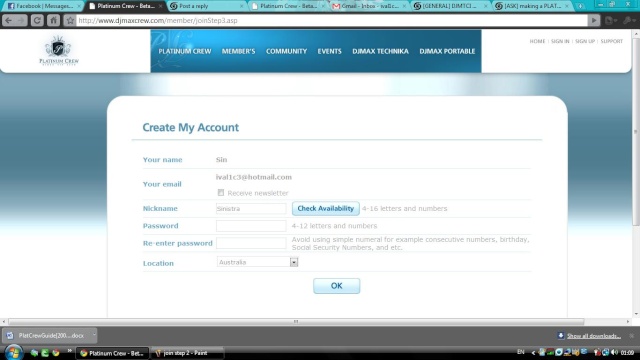Screen dimensions: 640x360
Task: Open a new browser tab
Action: click(x=580, y=6)
